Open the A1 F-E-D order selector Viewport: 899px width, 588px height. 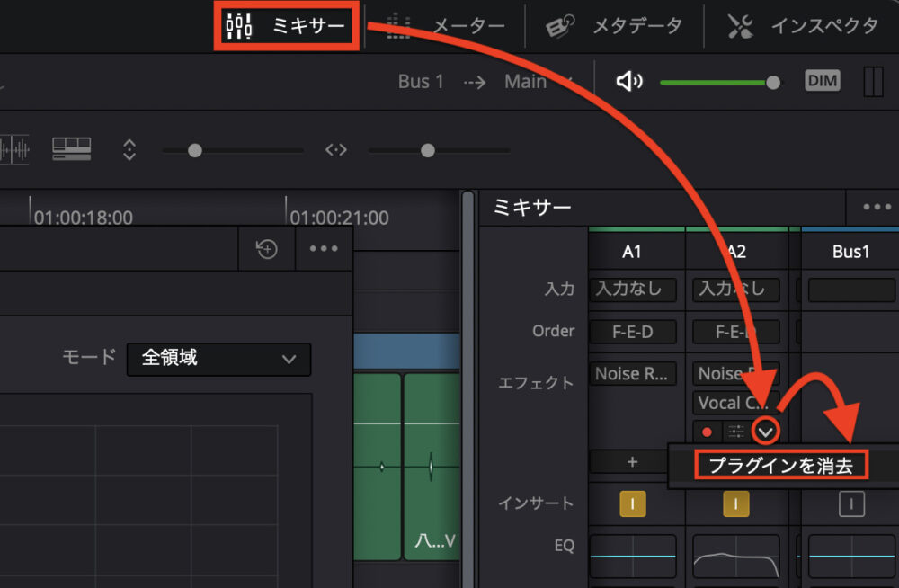(x=633, y=332)
